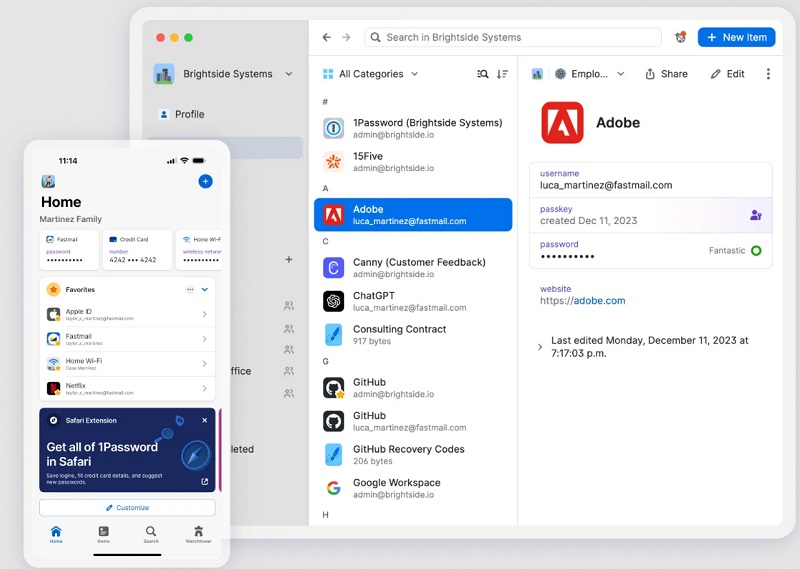The width and height of the screenshot is (800, 569).
Task: Select the Google Workspace item
Action: click(x=413, y=488)
